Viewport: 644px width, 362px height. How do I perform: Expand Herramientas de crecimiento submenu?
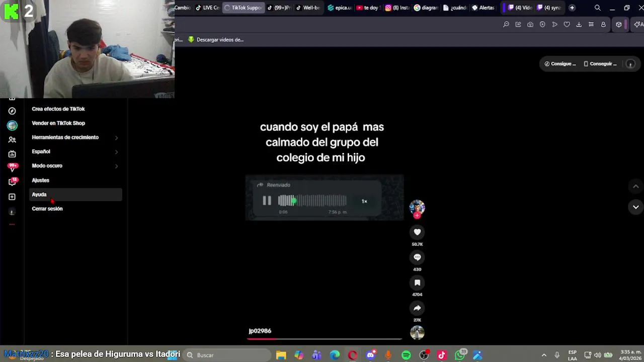point(75,137)
